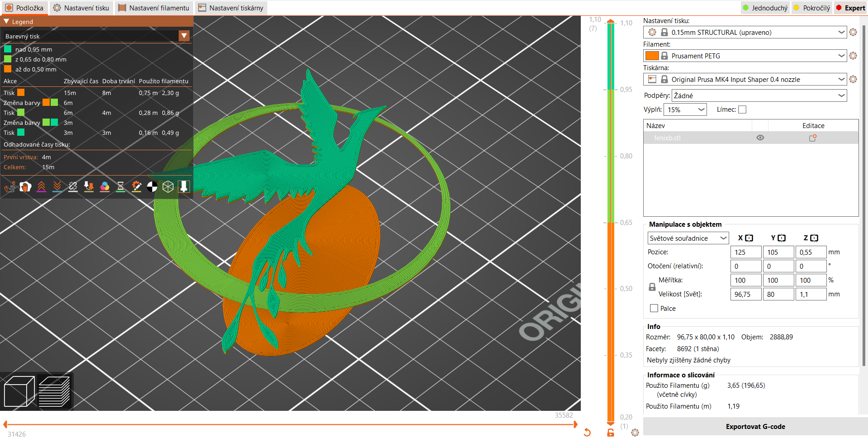
Task: Open the Výplň infill 15% dropdown
Action: (x=685, y=109)
